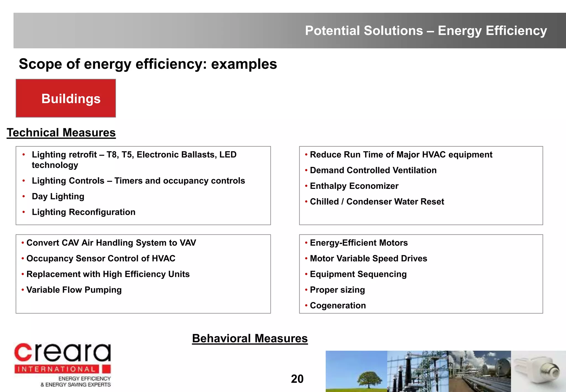Select the slide title 'Potential Solutions – Energy Efficiency'
Screen dimensions: 566x392
coord(426,31)
